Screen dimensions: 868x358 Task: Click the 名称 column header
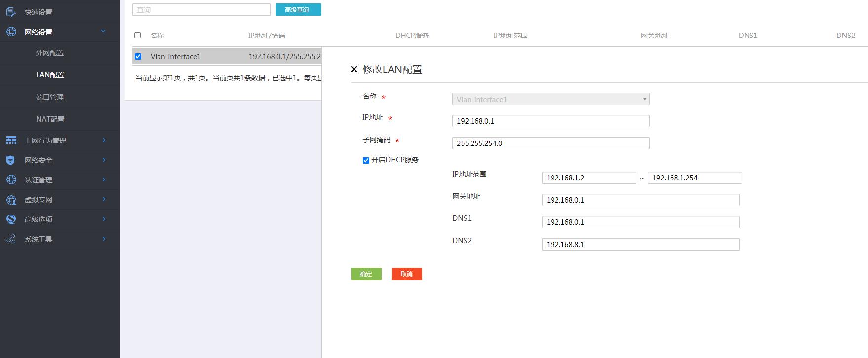click(x=157, y=36)
